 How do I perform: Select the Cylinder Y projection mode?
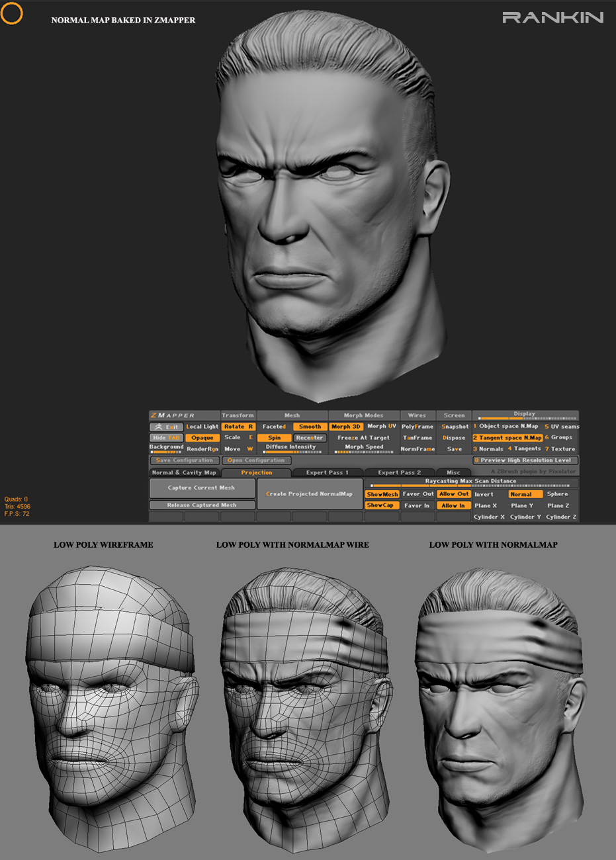click(x=525, y=517)
